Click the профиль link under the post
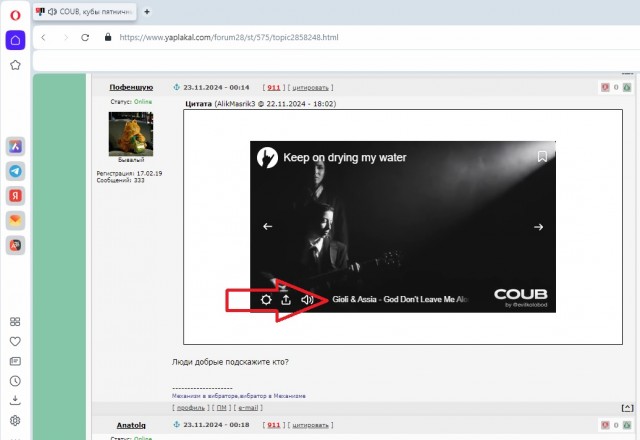This screenshot has width=640, height=440. coord(191,407)
